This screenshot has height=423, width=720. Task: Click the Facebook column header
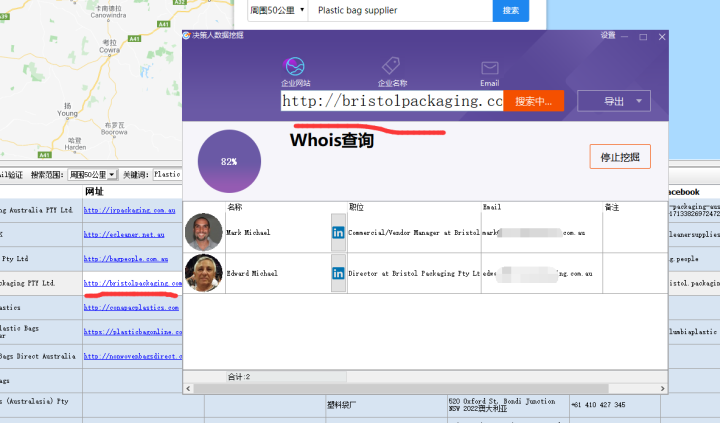point(684,192)
